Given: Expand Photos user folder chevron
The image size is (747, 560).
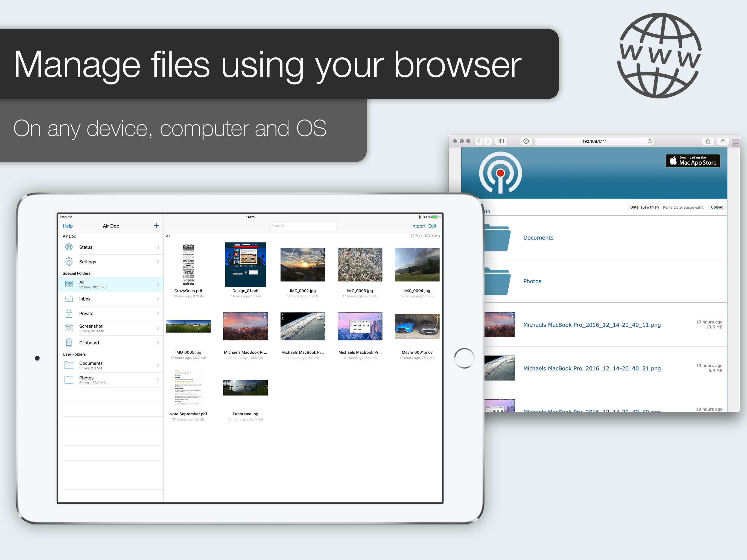Looking at the screenshot, I should (158, 380).
